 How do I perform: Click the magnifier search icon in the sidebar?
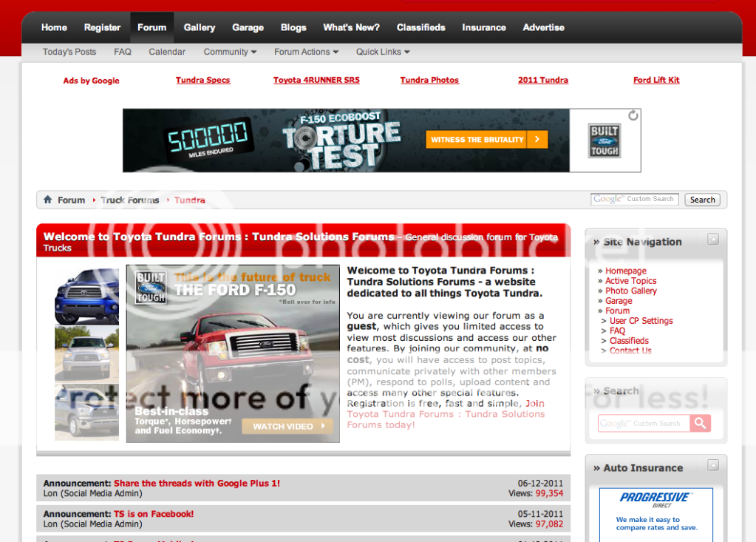(x=700, y=424)
